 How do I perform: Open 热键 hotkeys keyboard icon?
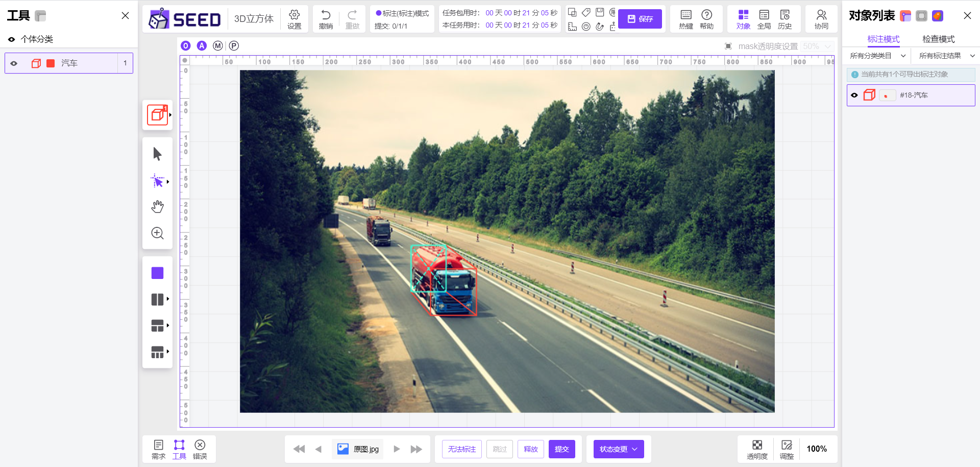[686, 19]
